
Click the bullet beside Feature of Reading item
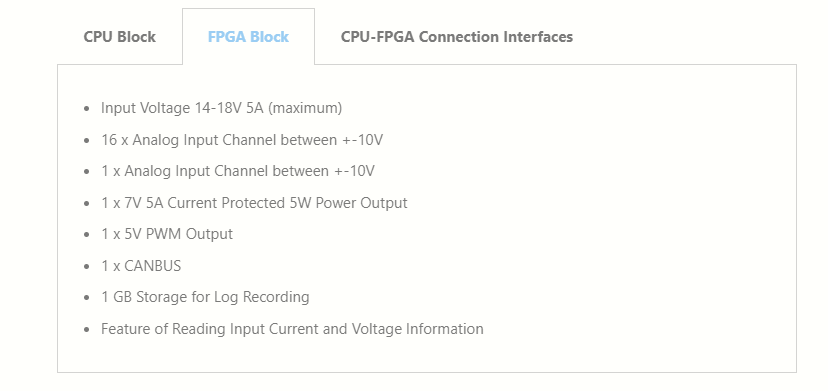87,329
